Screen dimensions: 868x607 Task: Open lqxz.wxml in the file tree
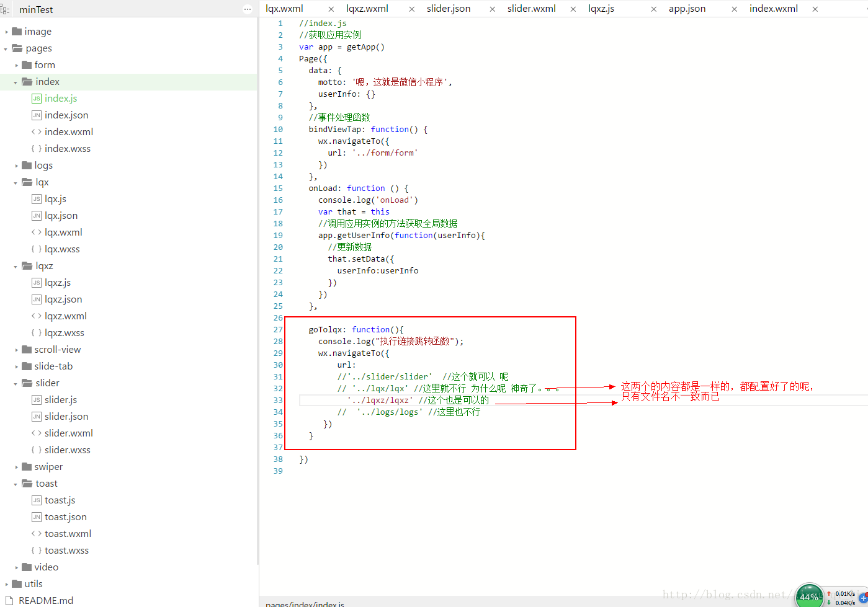click(65, 316)
